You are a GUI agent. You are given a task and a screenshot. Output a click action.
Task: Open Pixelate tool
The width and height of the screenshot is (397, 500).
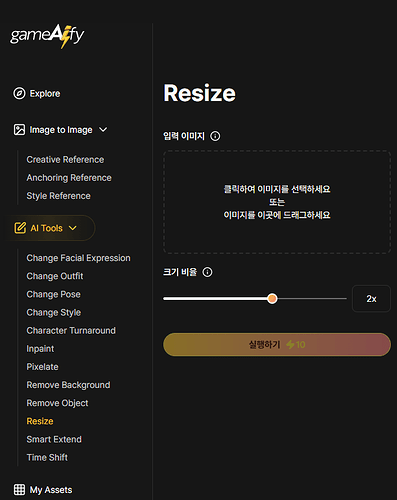click(42, 367)
